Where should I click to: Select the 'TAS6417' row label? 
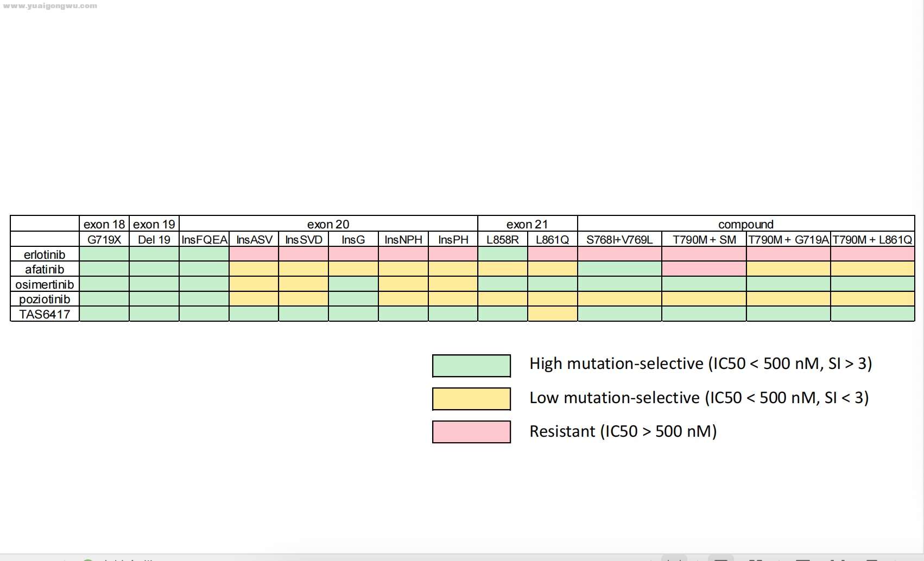pyautogui.click(x=45, y=314)
